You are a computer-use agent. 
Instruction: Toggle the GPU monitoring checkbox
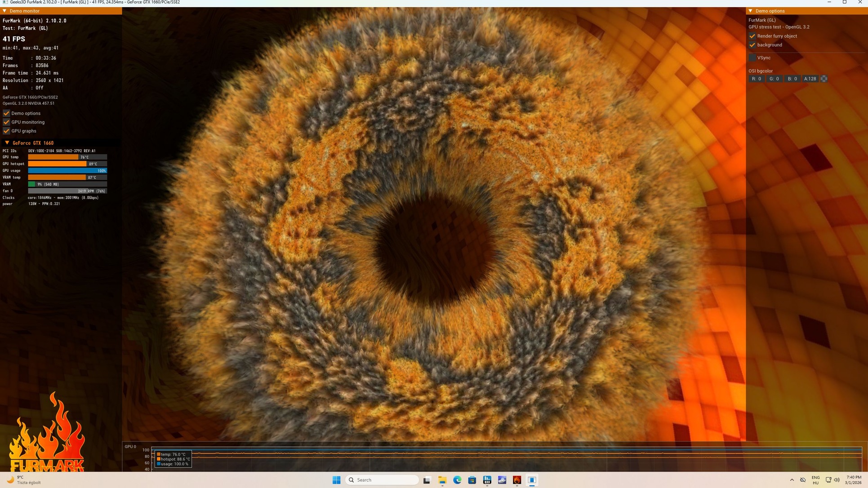(x=6, y=122)
